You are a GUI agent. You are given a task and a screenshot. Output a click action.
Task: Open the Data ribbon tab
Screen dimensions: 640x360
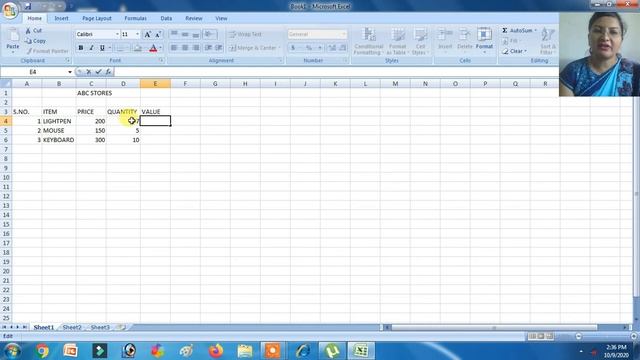166,18
